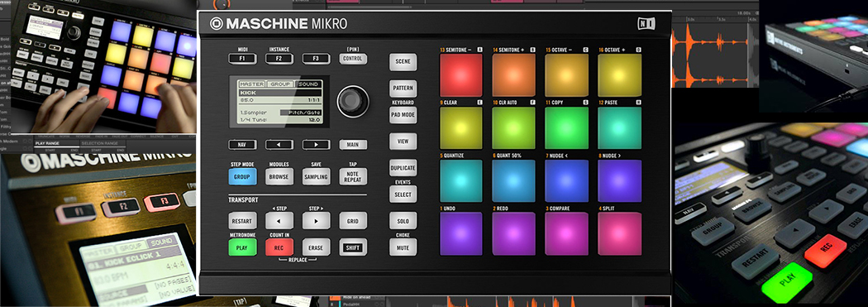Tap pad 4 SPLIT
The image size is (868, 307).
(619, 234)
